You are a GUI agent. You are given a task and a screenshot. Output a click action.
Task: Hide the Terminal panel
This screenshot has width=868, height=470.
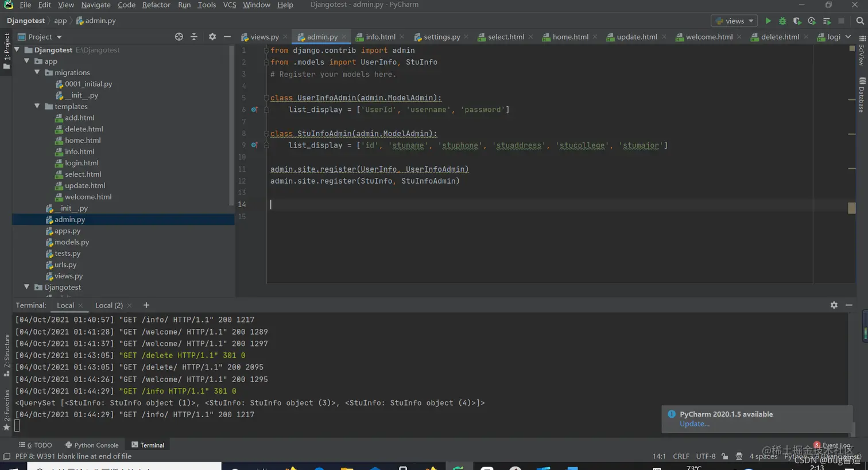pos(849,305)
